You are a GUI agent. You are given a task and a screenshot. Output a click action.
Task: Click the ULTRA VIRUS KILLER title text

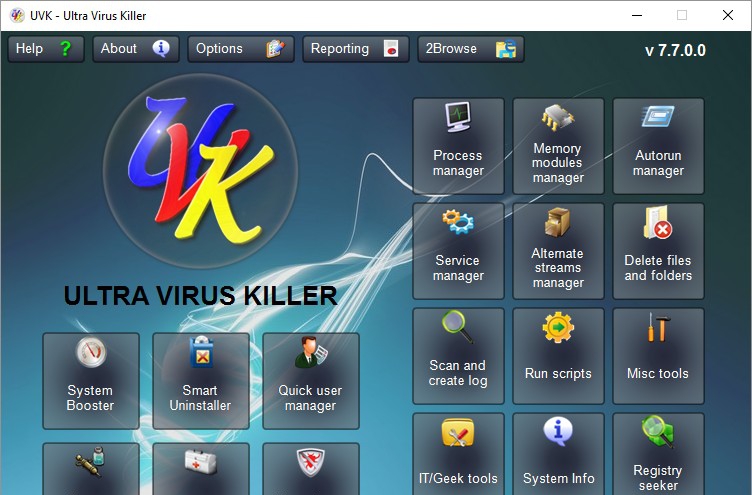click(x=200, y=295)
